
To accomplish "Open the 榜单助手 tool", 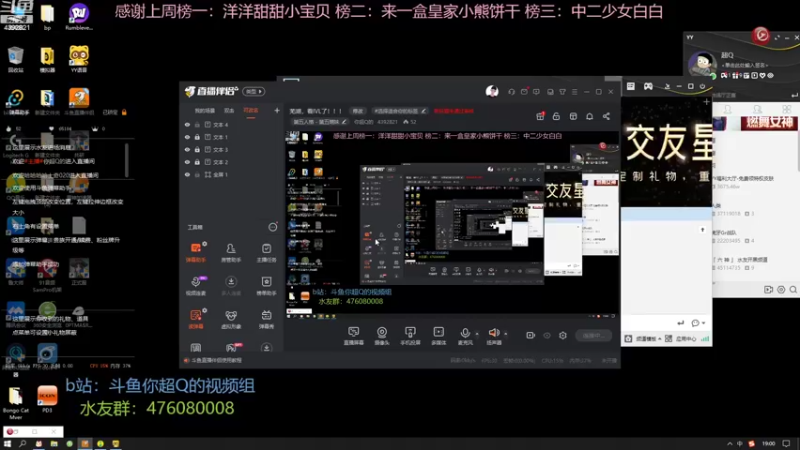I will [x=266, y=285].
